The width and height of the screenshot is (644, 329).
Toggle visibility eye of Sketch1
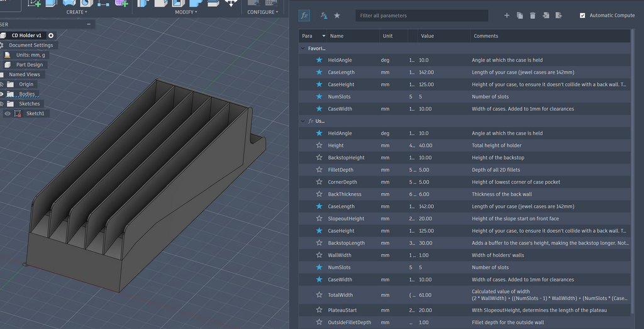click(8, 114)
